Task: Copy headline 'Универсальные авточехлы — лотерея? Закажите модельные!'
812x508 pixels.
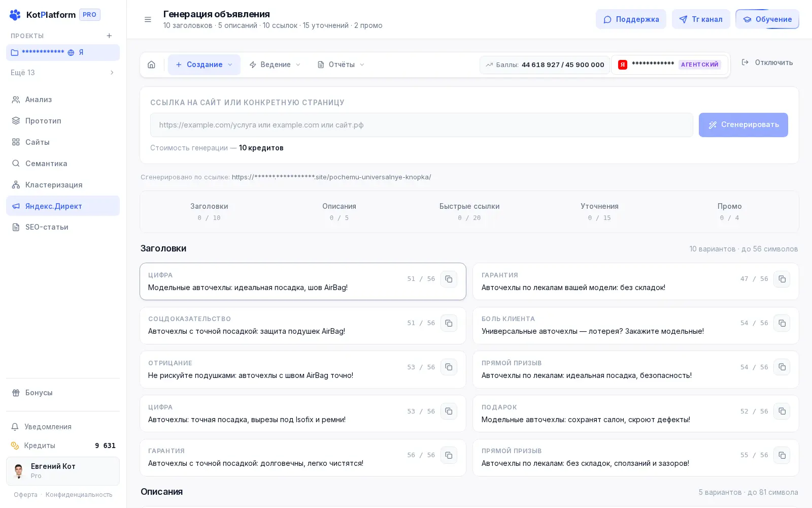Action: pos(782,323)
